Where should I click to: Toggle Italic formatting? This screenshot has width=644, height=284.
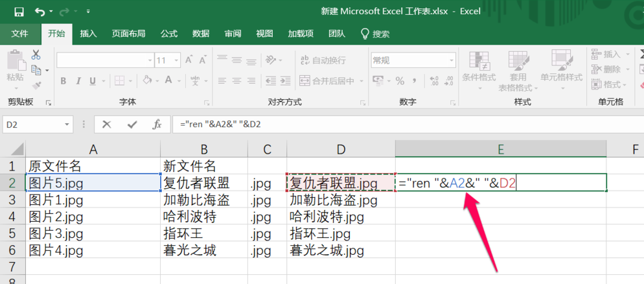pos(78,81)
